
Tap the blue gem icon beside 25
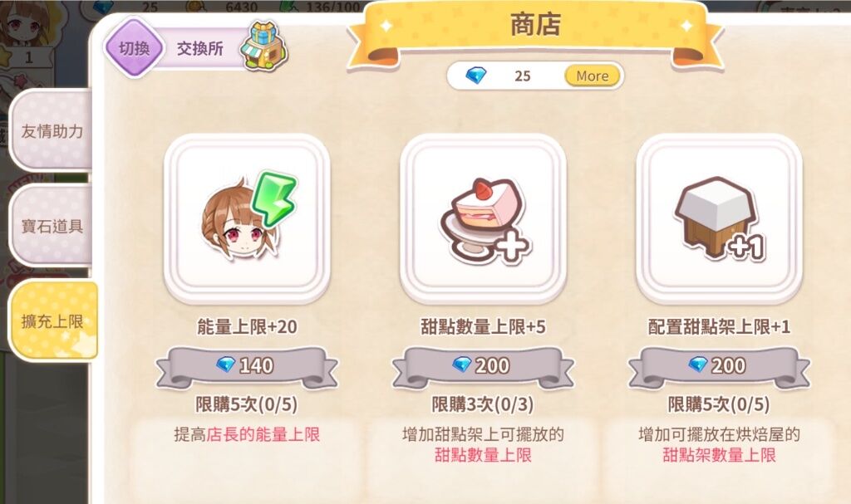pos(476,76)
